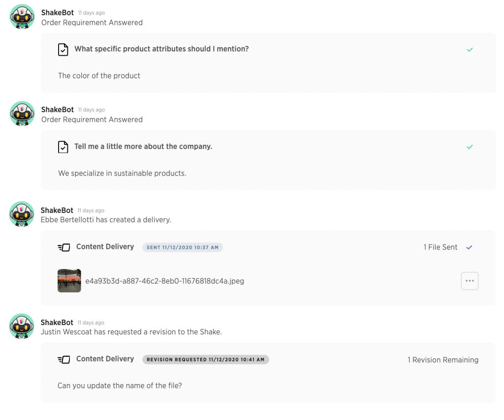The height and width of the screenshot is (420, 504).
Task: Click document icon beside company question
Action: [63, 147]
